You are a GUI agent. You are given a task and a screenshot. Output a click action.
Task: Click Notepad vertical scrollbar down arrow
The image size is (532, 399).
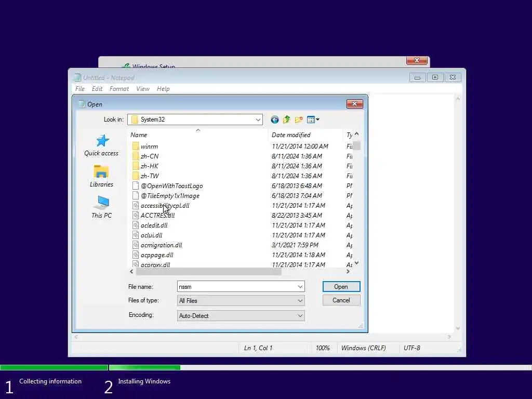[x=458, y=328]
